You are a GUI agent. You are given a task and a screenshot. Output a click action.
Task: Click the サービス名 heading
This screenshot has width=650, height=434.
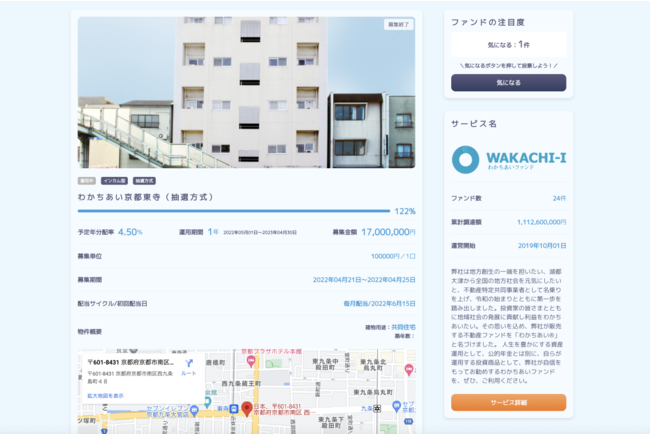coord(474,124)
